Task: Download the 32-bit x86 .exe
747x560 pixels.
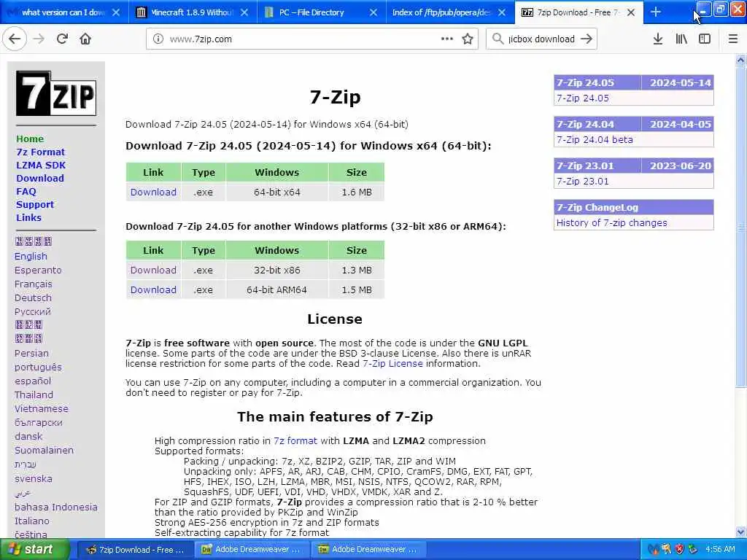Action: point(153,270)
